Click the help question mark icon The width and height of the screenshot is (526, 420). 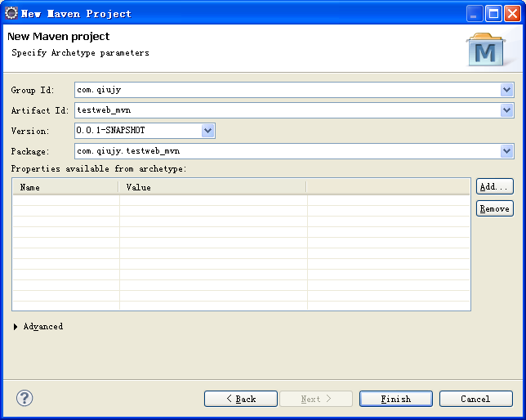[x=25, y=398]
